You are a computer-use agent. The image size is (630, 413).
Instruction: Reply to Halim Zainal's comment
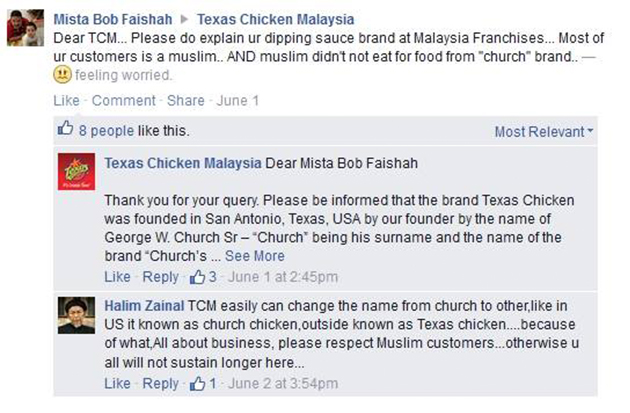(160, 384)
